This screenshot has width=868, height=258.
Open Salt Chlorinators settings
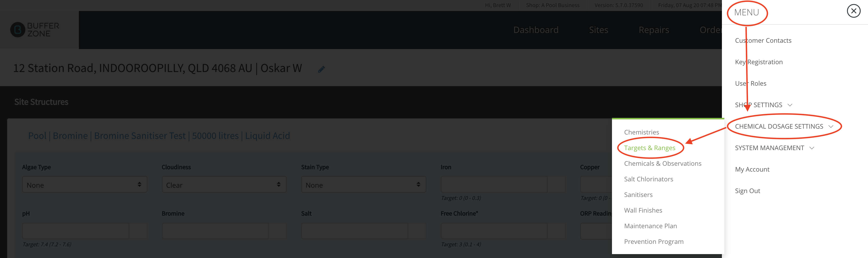[648, 179]
